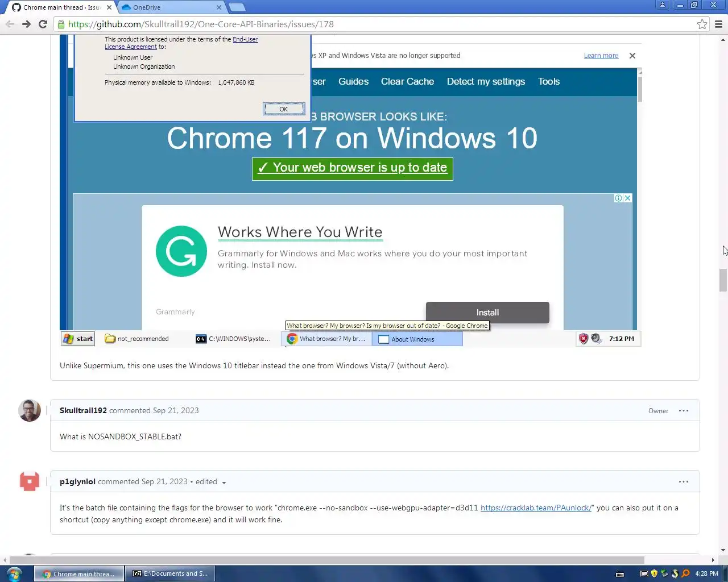
Task: Click the red shield tray icon in the screenshot
Action: (x=583, y=339)
